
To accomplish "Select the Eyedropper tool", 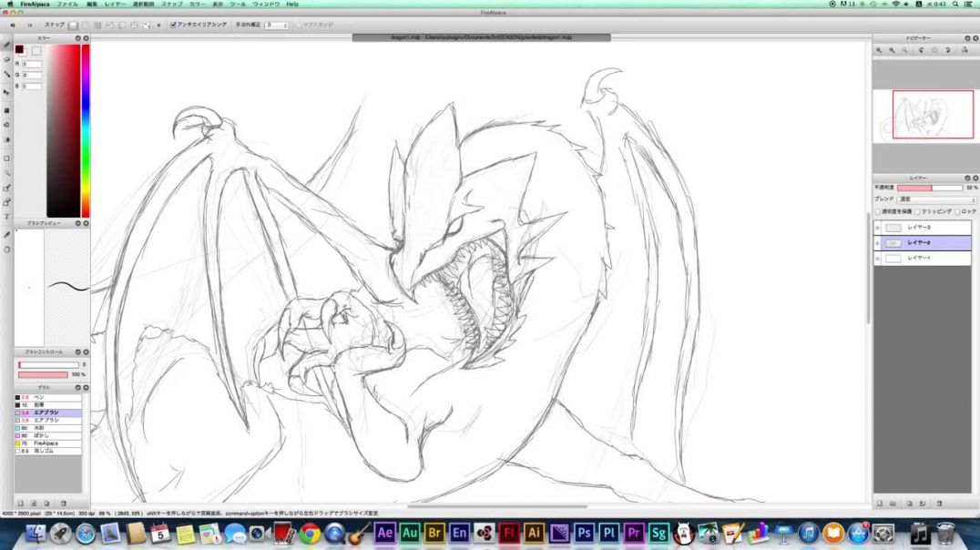I will tap(7, 234).
